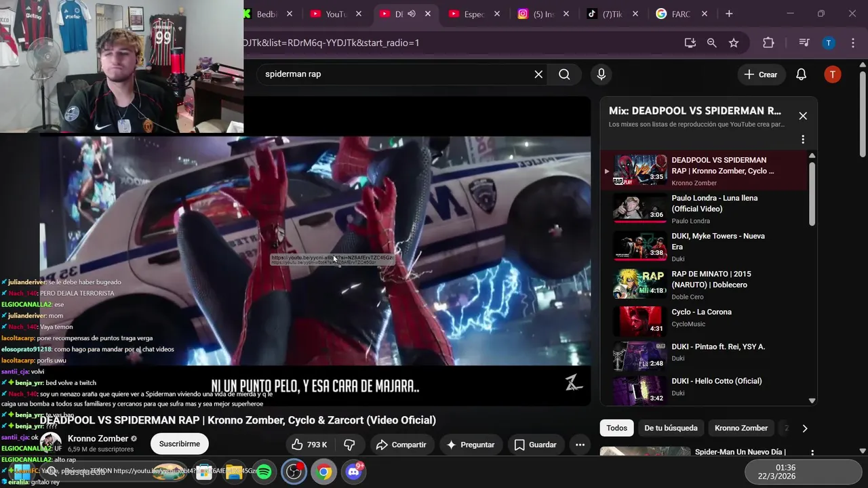Click the YouTube voice search microphone icon

point(601,75)
